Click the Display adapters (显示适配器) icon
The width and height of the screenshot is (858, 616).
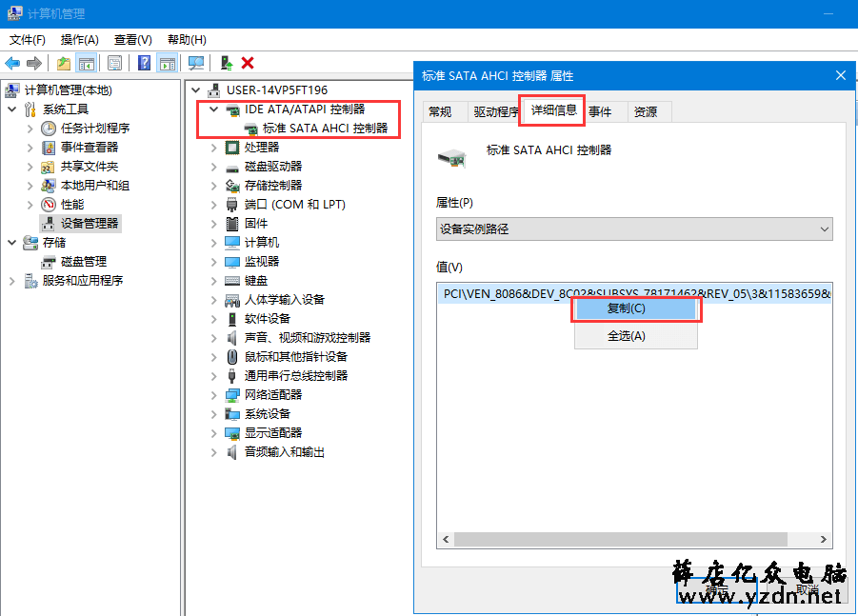click(x=232, y=433)
